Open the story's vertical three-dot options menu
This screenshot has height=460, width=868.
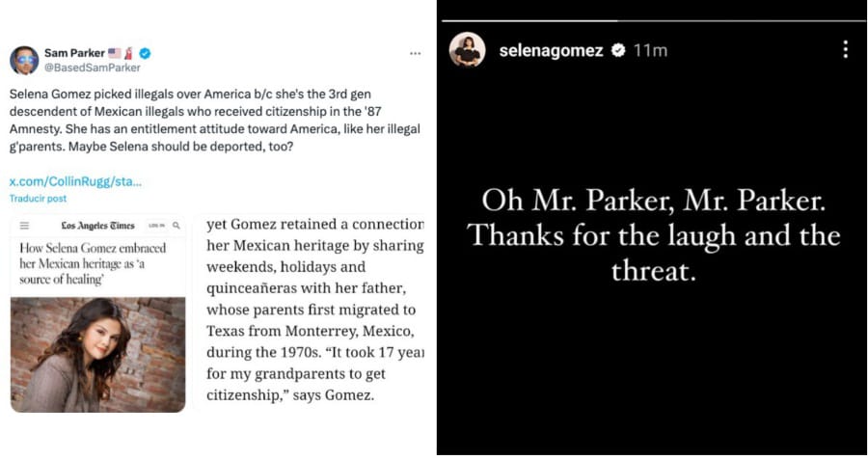(845, 49)
